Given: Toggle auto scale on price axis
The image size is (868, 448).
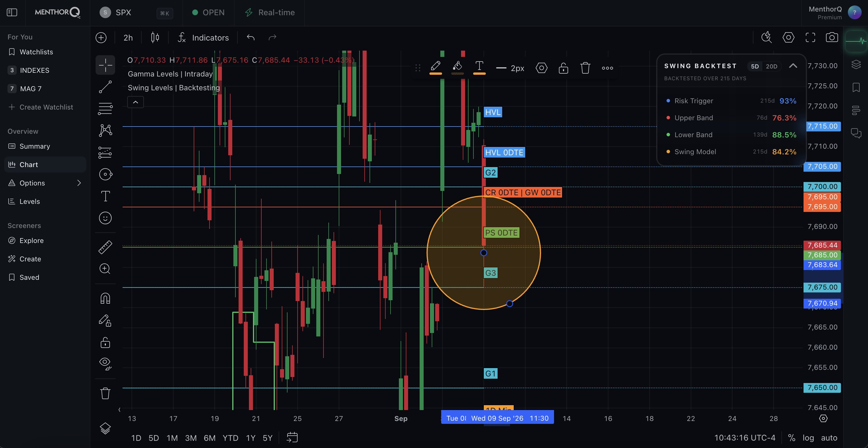Looking at the screenshot, I should pyautogui.click(x=829, y=438).
